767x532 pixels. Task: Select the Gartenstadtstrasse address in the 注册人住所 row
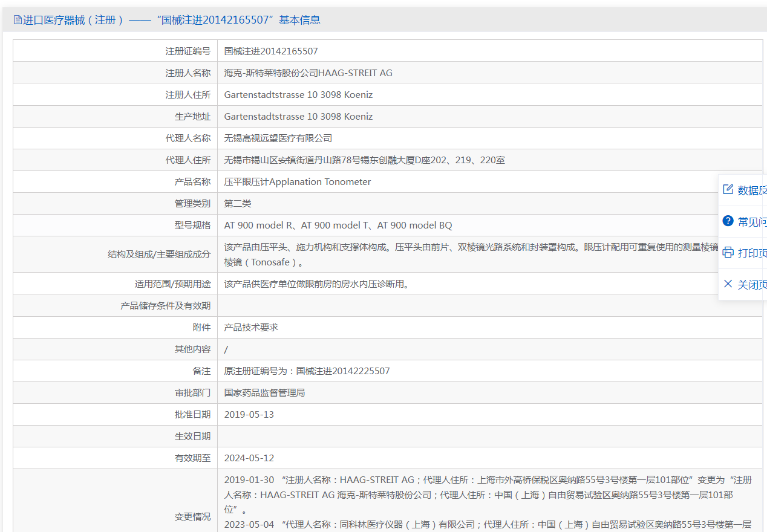(x=298, y=95)
